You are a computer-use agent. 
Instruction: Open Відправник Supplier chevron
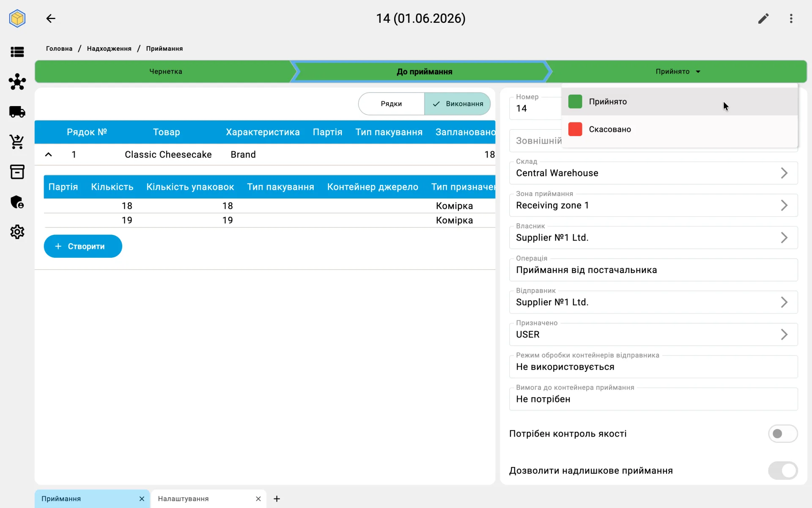click(x=784, y=302)
